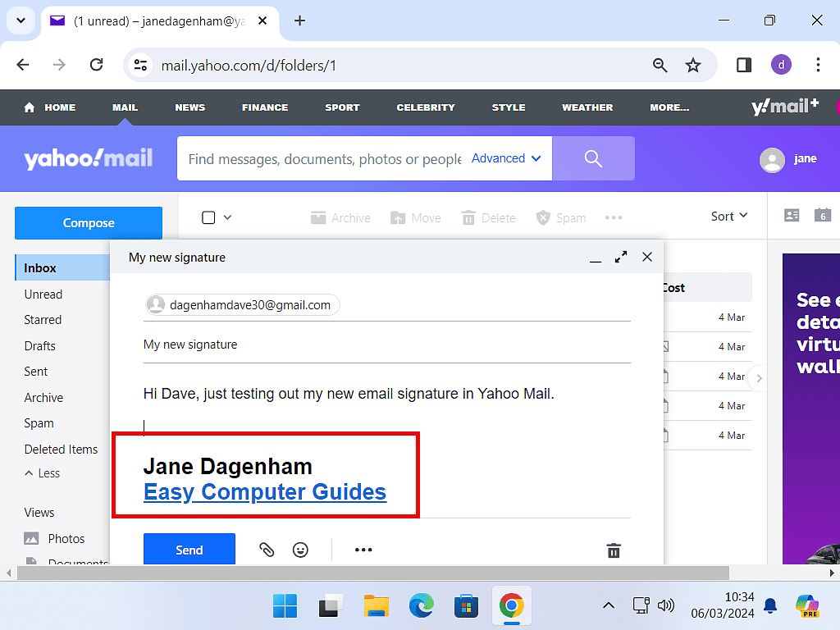Go to the Finance tab
This screenshot has width=840, height=630.
[x=265, y=107]
